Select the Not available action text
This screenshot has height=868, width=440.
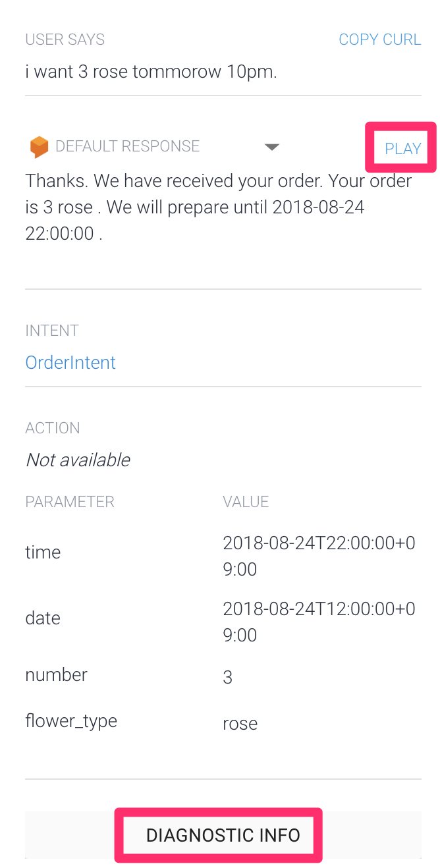pyautogui.click(x=77, y=460)
